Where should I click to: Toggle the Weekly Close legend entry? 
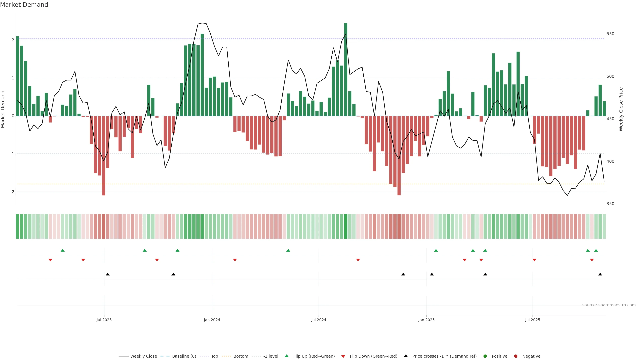pyautogui.click(x=143, y=356)
